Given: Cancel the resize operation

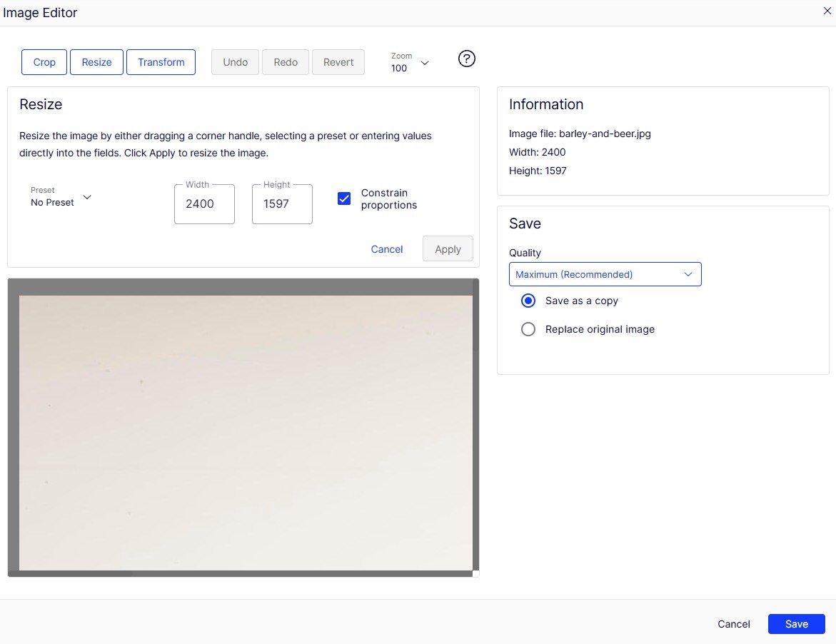Looking at the screenshot, I should 387,249.
